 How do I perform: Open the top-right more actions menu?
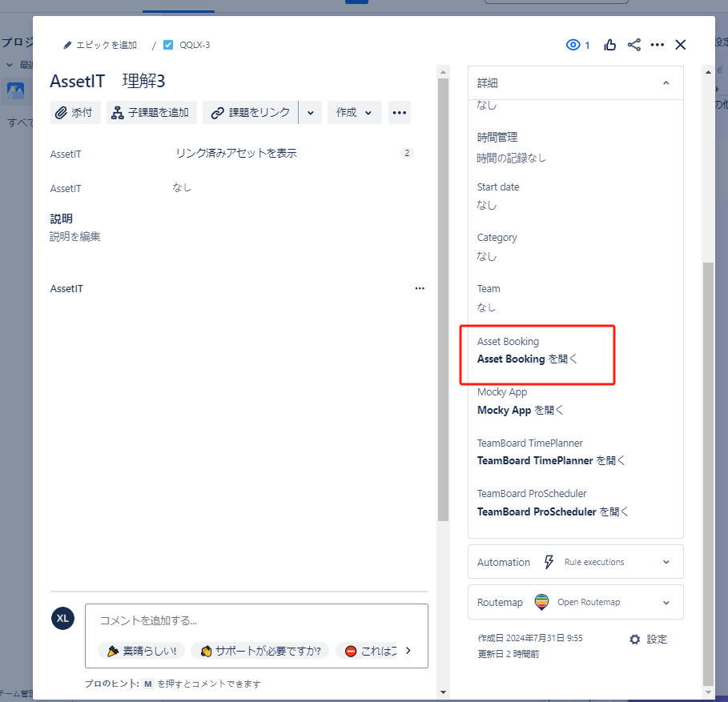658,45
